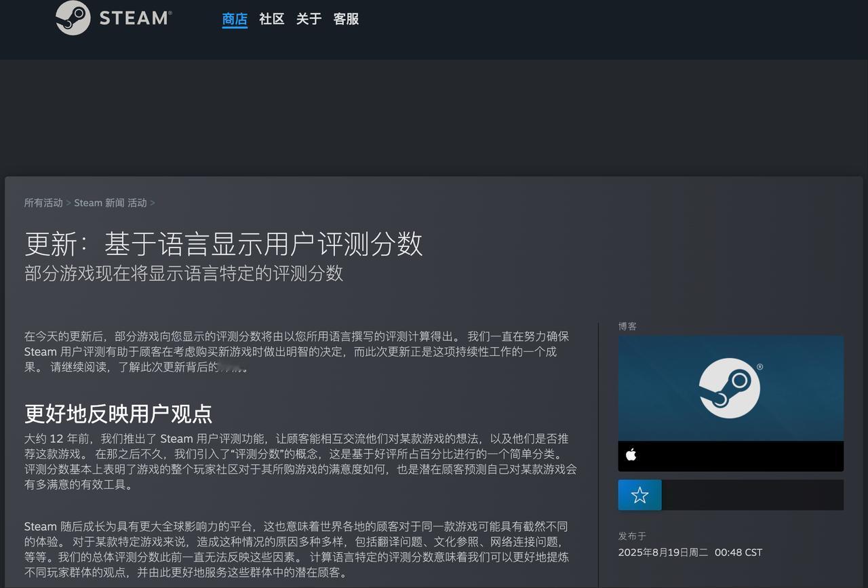Open the 客服 support tab
This screenshot has height=588, width=868.
click(x=346, y=19)
